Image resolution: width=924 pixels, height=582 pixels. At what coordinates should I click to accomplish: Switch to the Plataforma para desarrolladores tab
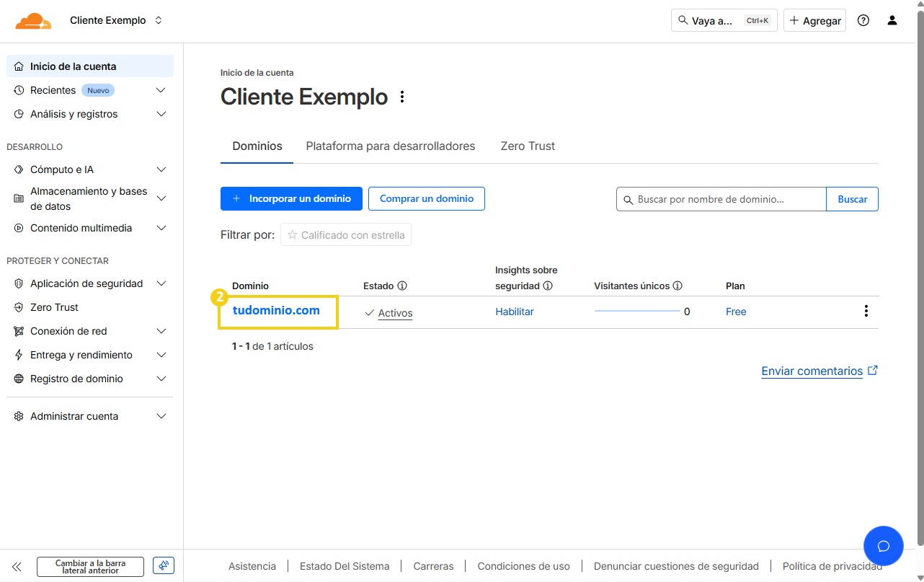tap(391, 146)
